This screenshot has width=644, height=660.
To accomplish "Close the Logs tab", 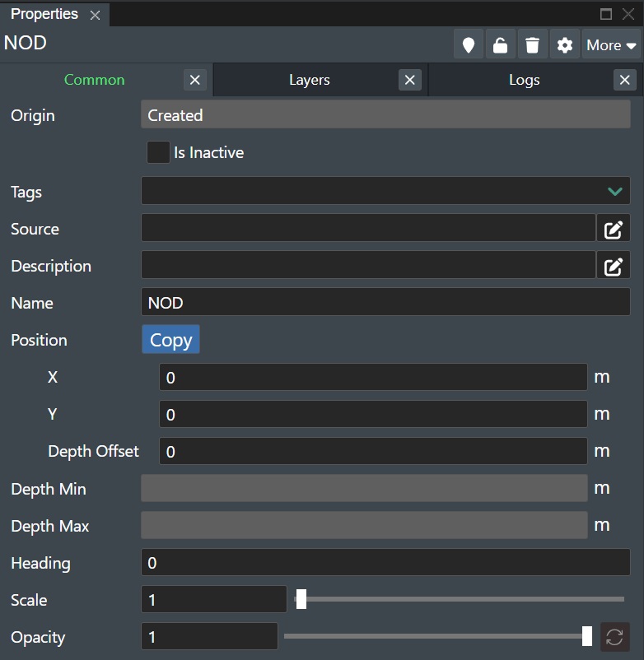I will pyautogui.click(x=624, y=80).
